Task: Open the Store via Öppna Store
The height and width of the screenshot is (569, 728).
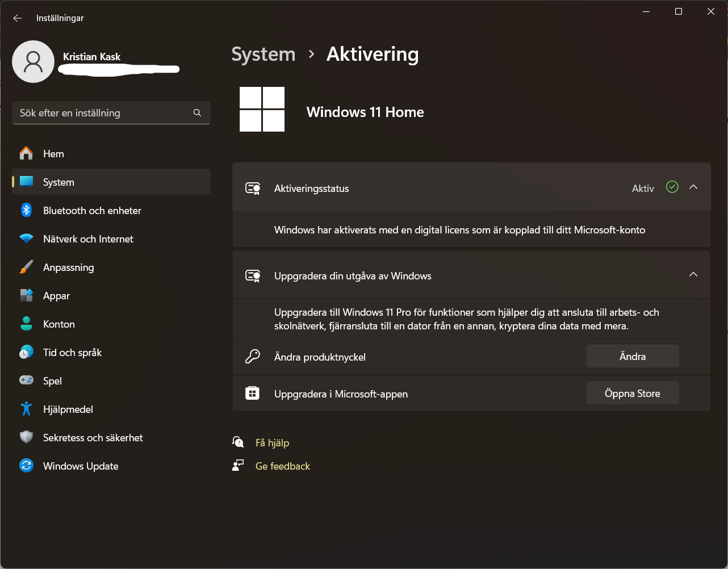Action: (x=632, y=392)
